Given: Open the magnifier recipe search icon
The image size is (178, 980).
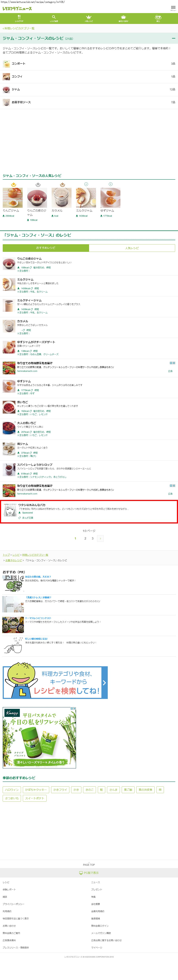Looking at the screenshot, I should [54, 18].
